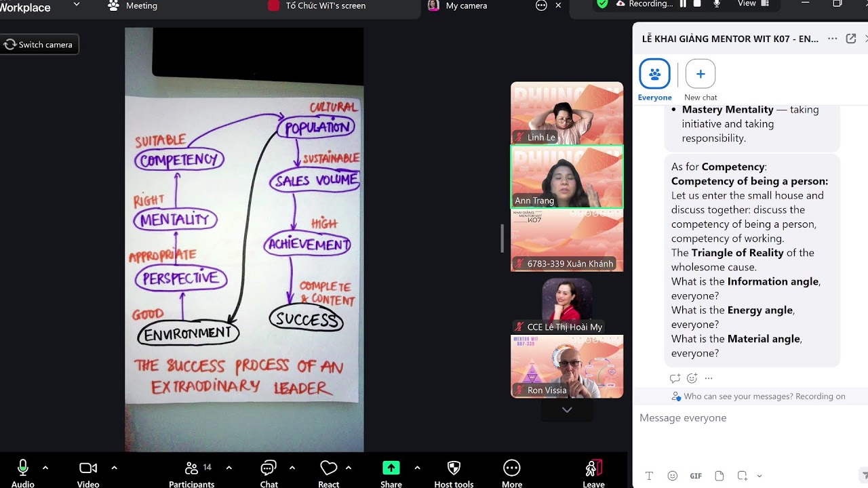Open the GIF picker
Viewport: 868px width, 488px height.
(x=696, y=476)
